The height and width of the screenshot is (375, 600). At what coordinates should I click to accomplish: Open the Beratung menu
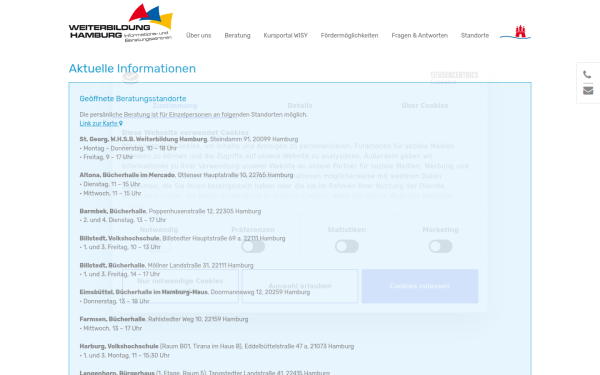click(x=237, y=35)
